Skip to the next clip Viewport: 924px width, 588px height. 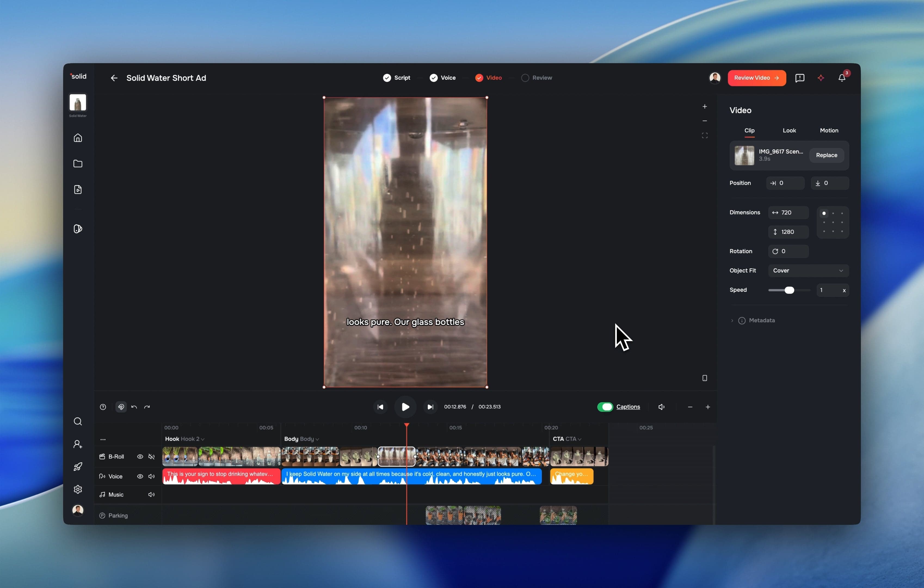(430, 407)
